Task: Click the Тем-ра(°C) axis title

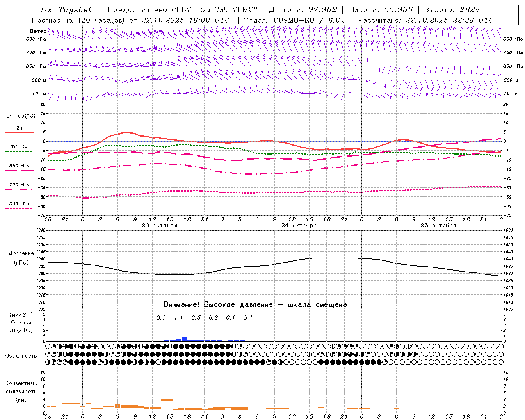Action: [x=19, y=116]
